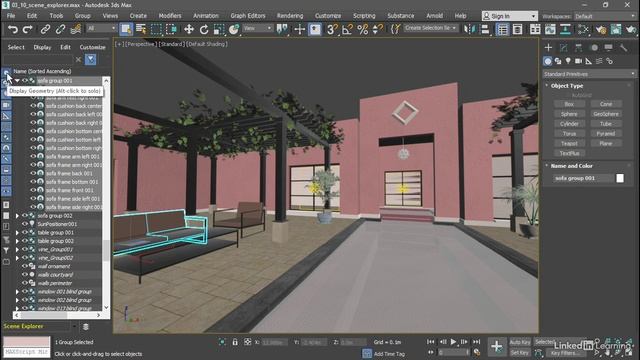Toggle the Scene Explorer toolbar icon
640x360 pixels.
(502, 29)
